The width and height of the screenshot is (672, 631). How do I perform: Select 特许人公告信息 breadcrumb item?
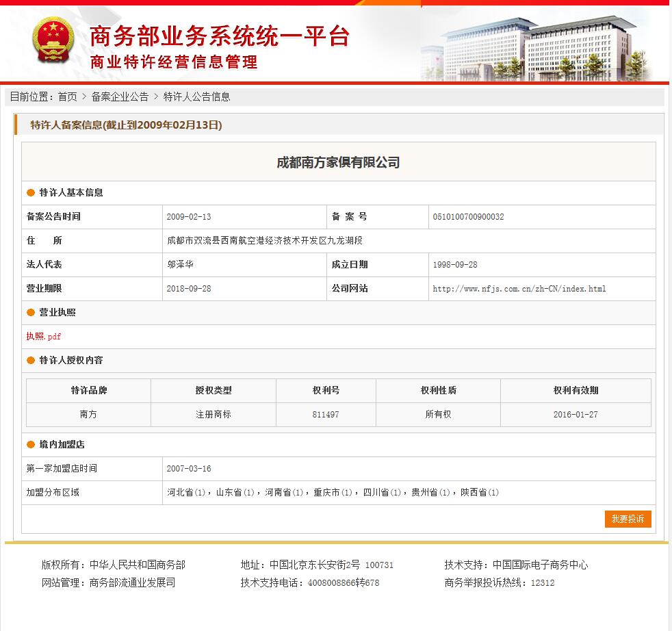tap(196, 97)
